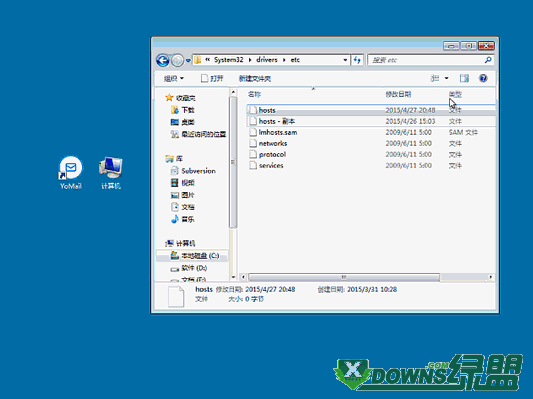Open 下载 in favorites
Screen dimensions: 533x399
click(x=183, y=110)
